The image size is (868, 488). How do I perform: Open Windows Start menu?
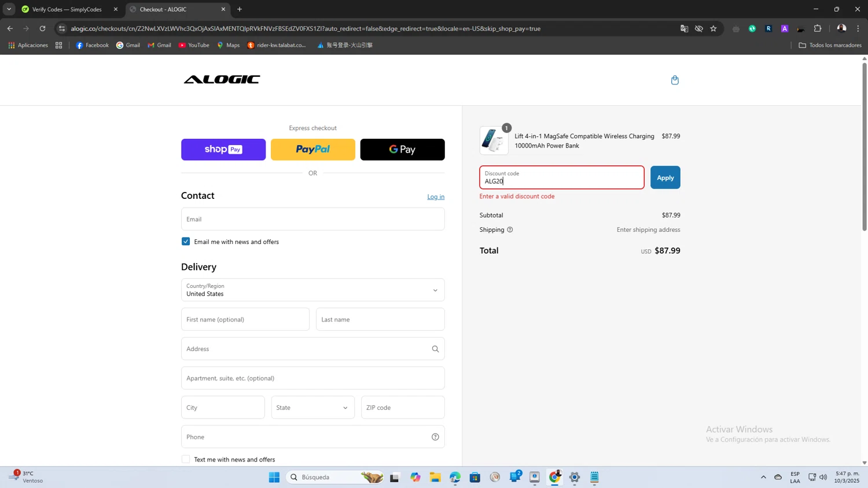pos(274,477)
